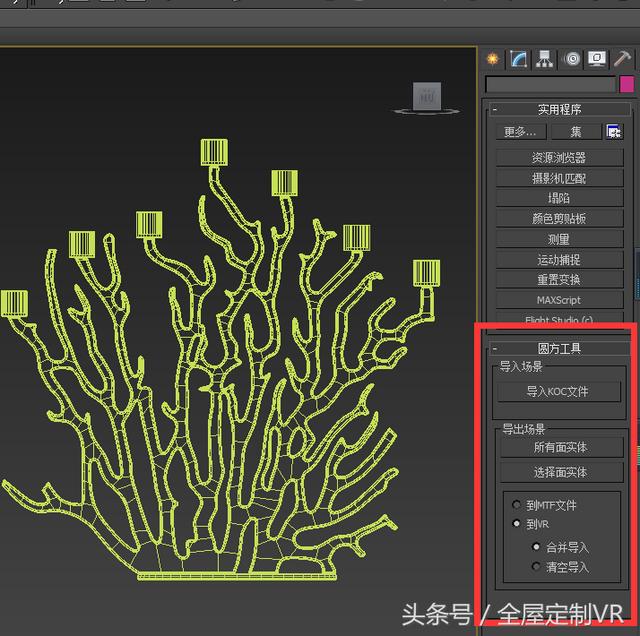Launch the MAXScript utility
The width and height of the screenshot is (640, 636).
(x=559, y=300)
